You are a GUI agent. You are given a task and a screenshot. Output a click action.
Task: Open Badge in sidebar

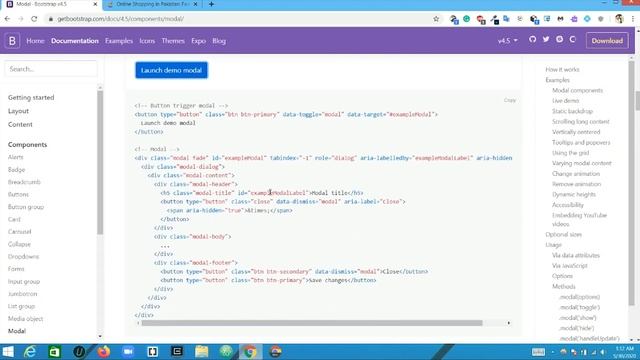pos(16,169)
